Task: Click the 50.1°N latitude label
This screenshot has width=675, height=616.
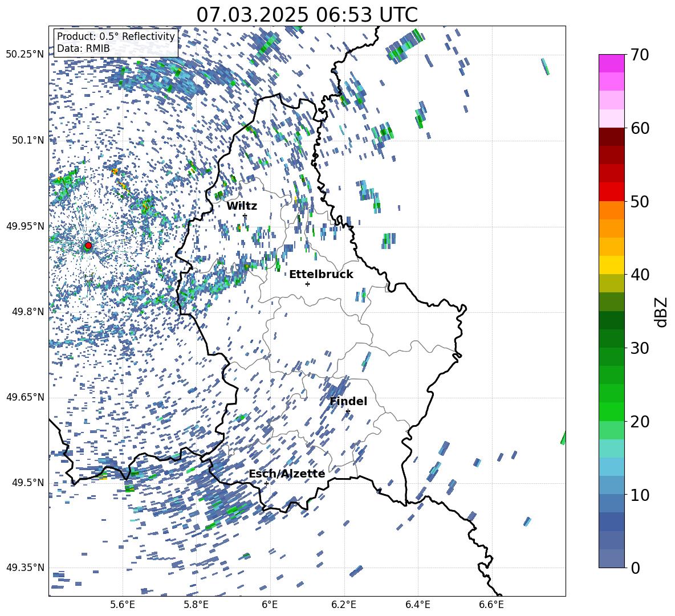Action: [29, 140]
